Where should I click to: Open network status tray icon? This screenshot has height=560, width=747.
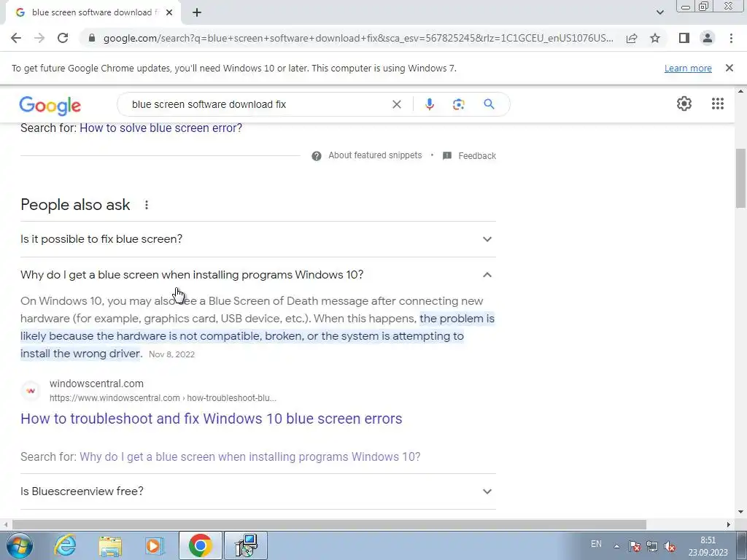(651, 546)
